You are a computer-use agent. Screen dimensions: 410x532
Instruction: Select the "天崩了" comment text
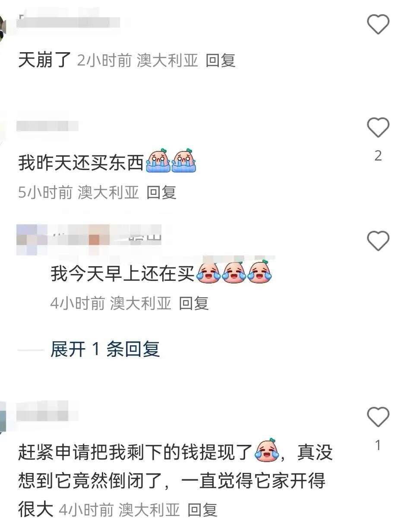pyautogui.click(x=44, y=60)
